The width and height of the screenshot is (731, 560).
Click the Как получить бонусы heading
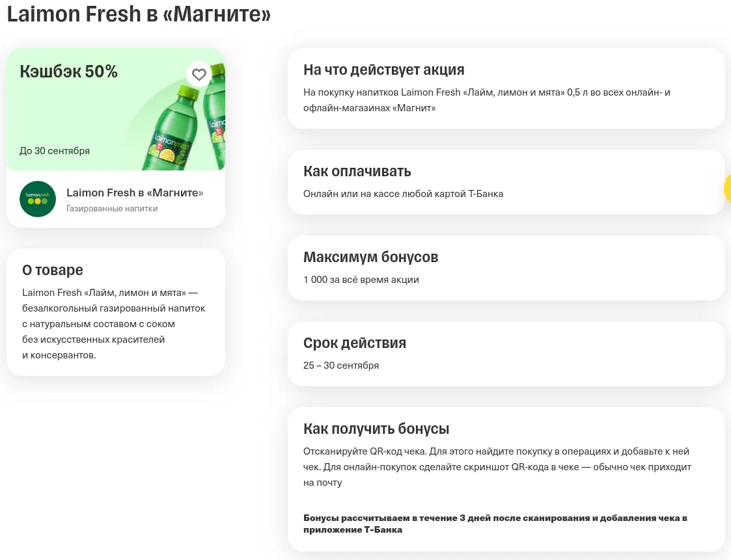pyautogui.click(x=376, y=429)
